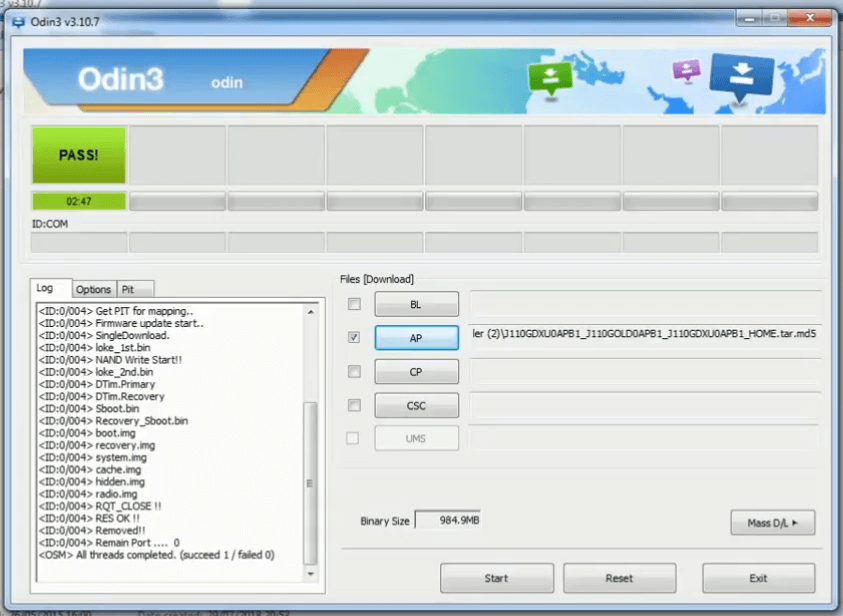Screen dimensions: 843x616
Task: Click the CP file path field
Action: click(x=645, y=371)
